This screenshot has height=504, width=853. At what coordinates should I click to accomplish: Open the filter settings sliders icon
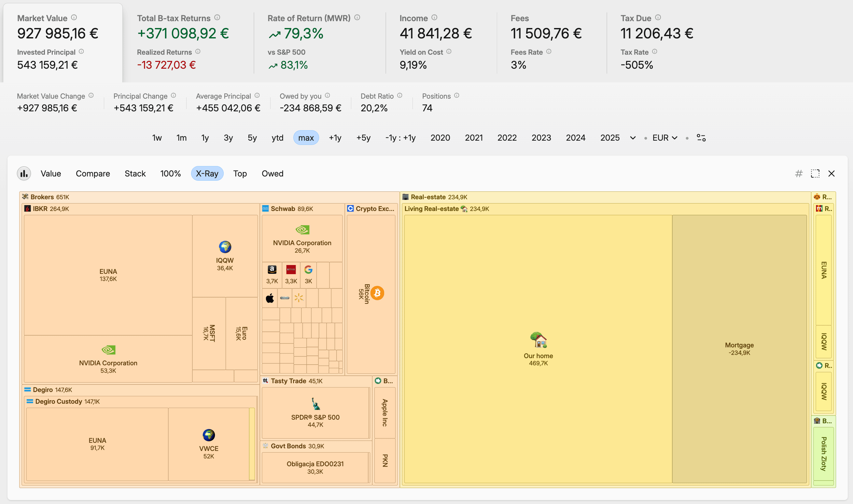click(701, 137)
